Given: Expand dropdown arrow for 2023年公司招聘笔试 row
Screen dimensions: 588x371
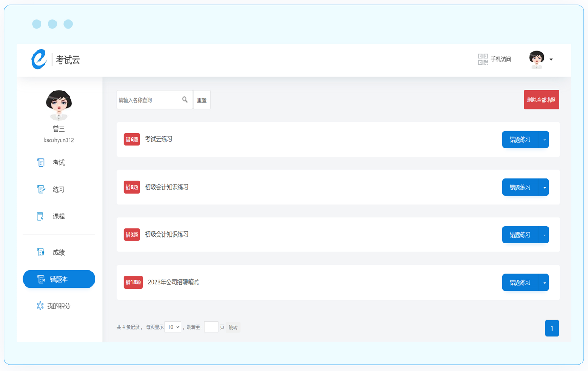Looking at the screenshot, I should [544, 283].
